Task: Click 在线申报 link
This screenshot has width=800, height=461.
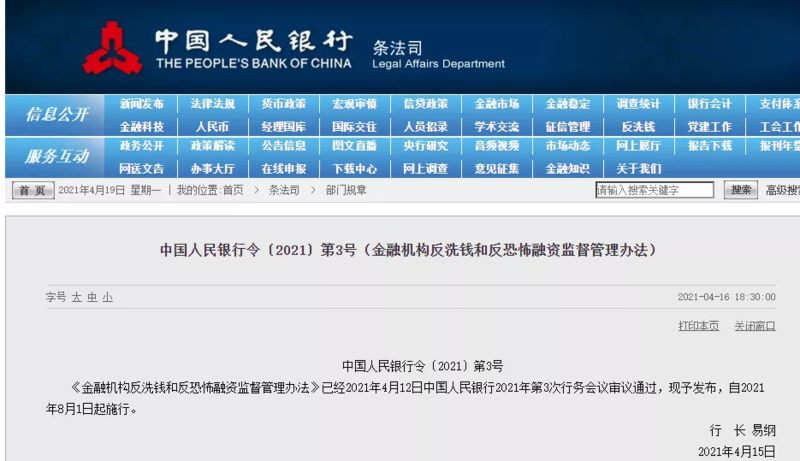Action: [284, 168]
